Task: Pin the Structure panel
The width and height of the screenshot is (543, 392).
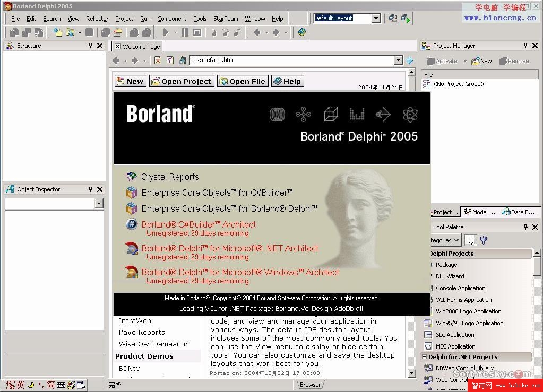Action: [x=90, y=45]
